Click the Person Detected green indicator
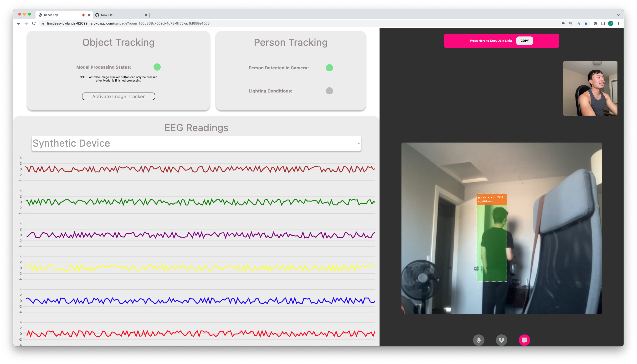637x364 pixels. (329, 68)
